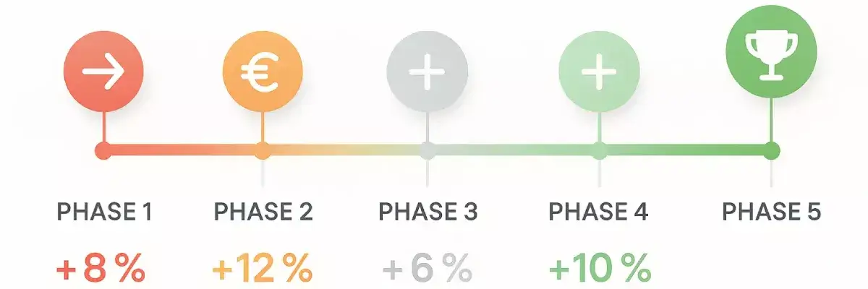Click the red arrow icon circle

click(104, 74)
